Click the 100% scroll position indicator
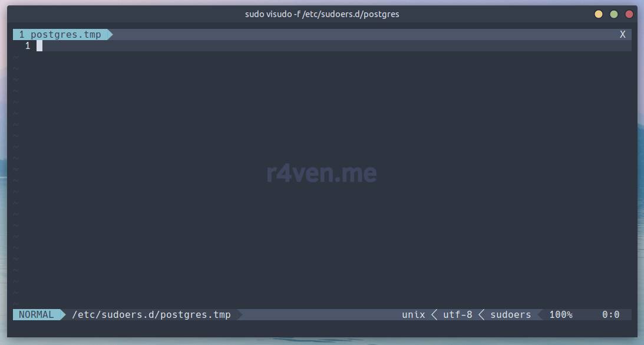Screen dimensions: 644x345 pyautogui.click(x=560, y=315)
